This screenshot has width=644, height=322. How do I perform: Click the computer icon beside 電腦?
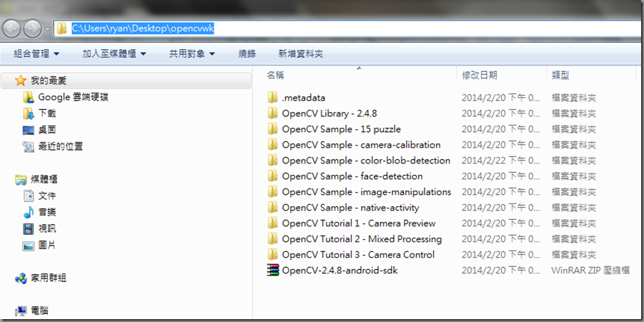point(21,312)
